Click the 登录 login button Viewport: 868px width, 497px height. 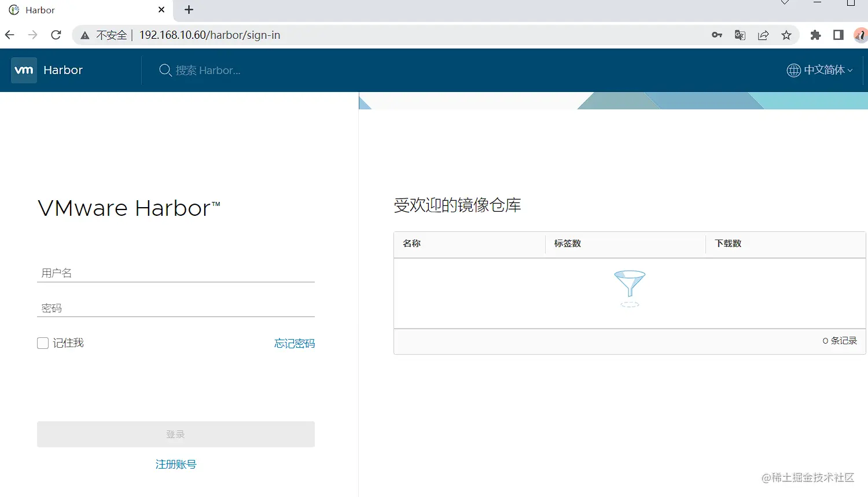pyautogui.click(x=176, y=434)
